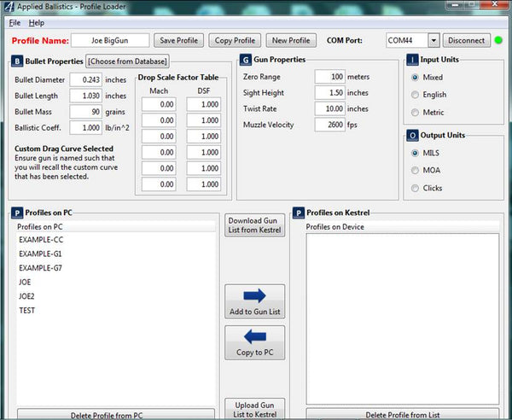The width and height of the screenshot is (512, 420).
Task: Open the Help menu
Action: coord(36,22)
